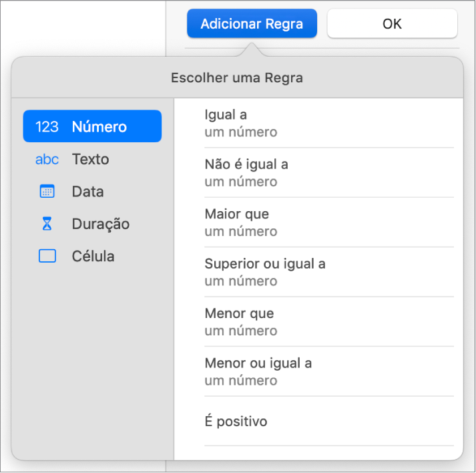The image size is (476, 473).
Task: Switch to the Data rule category
Action: (92, 191)
